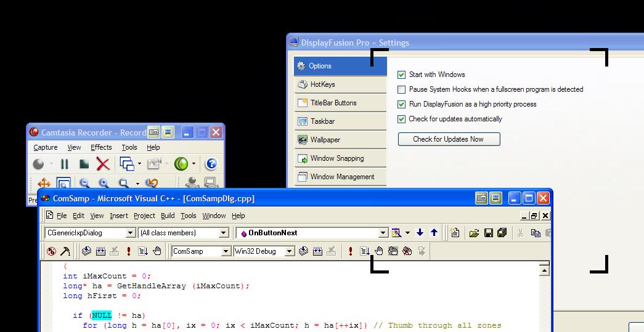Image resolution: width=644 pixels, height=332 pixels.
Task: Delete capture with the red X icon
Action: point(103,164)
